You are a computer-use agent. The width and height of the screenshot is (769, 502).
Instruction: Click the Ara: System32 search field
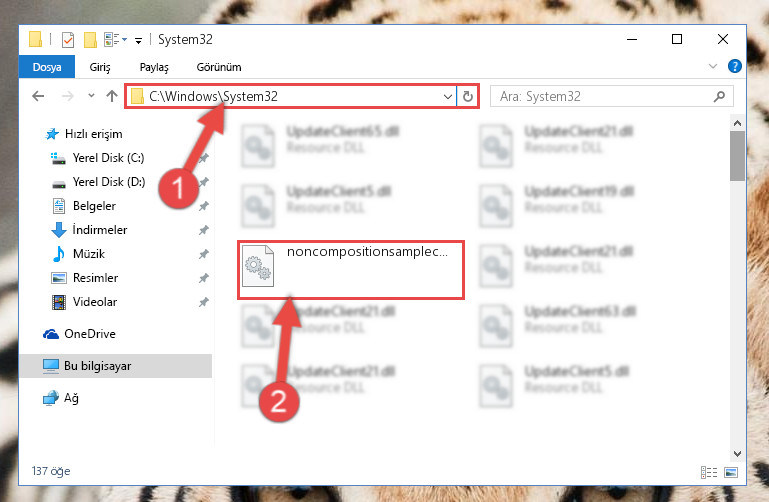611,97
